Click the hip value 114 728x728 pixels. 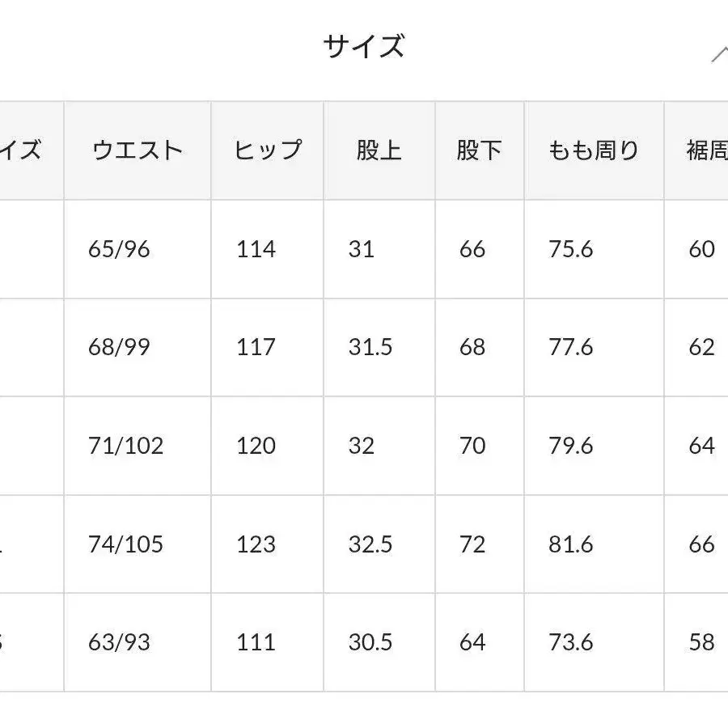[x=256, y=249]
